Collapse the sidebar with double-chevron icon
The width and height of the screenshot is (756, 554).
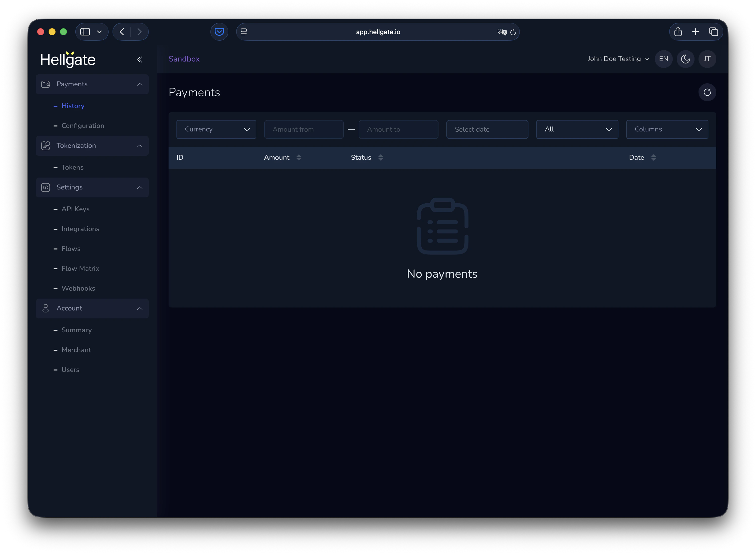click(140, 60)
